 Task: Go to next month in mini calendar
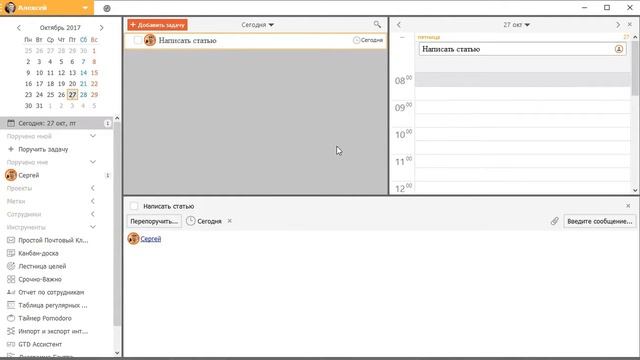102,28
